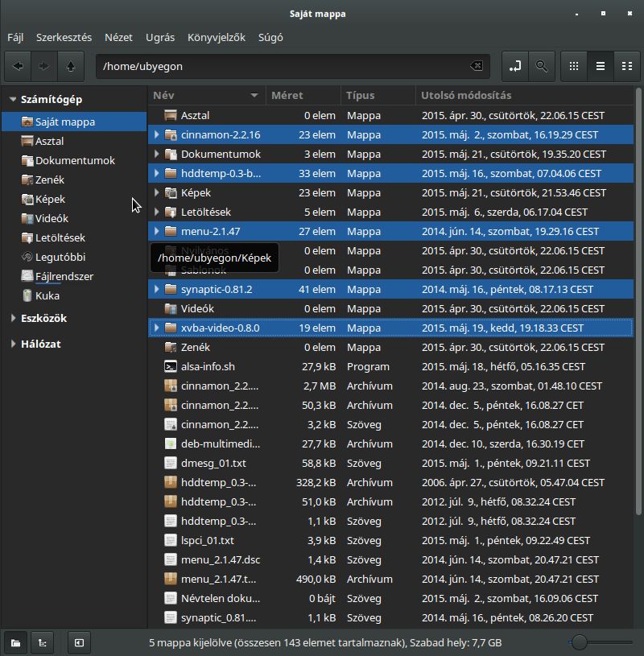This screenshot has height=656, width=644.
Task: Select the lspci_01.txt file icon
Action: point(171,540)
